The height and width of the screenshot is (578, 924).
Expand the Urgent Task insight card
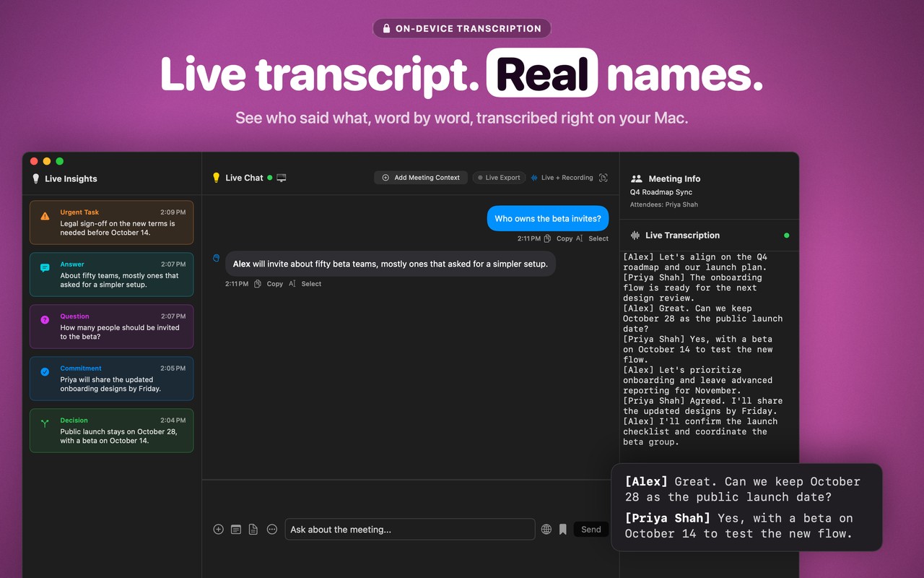(x=112, y=223)
